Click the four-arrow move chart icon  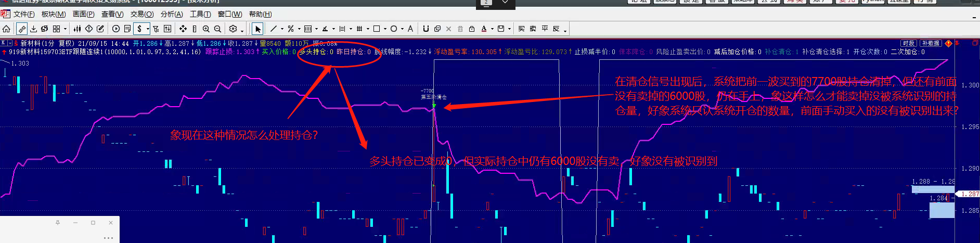coord(183,29)
